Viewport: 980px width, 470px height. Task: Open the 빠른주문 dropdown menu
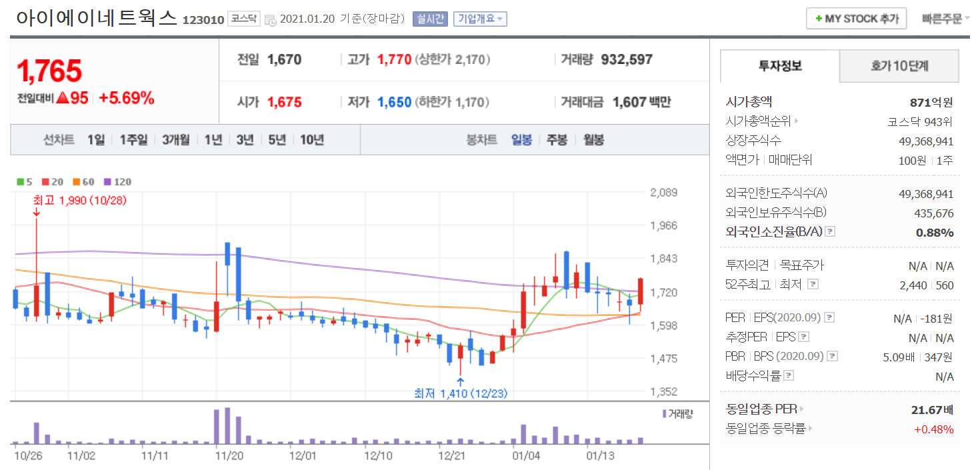pos(945,19)
